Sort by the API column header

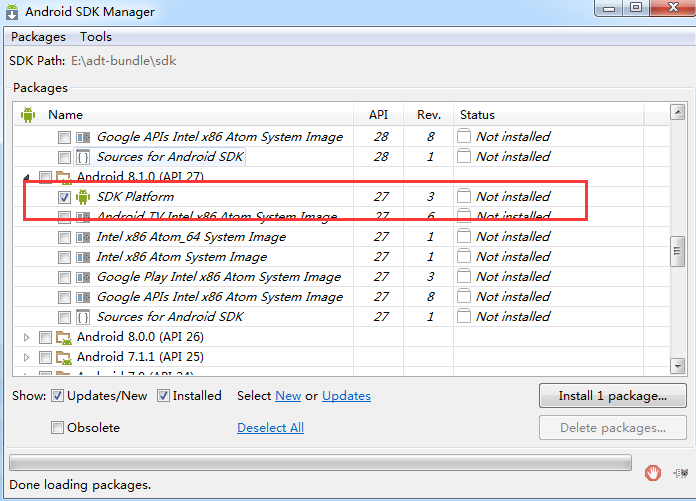tap(378, 115)
